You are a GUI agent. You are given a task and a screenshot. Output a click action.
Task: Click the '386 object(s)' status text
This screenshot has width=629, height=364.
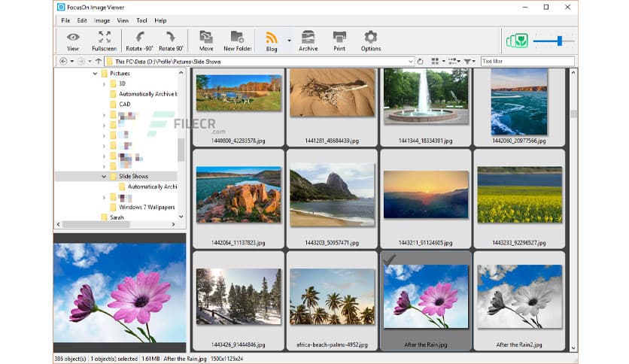(70, 359)
